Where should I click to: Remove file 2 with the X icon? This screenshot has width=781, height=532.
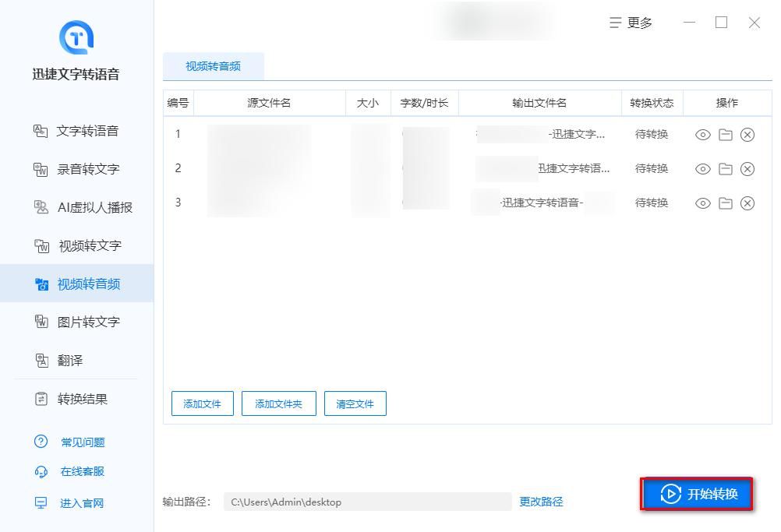click(x=747, y=169)
